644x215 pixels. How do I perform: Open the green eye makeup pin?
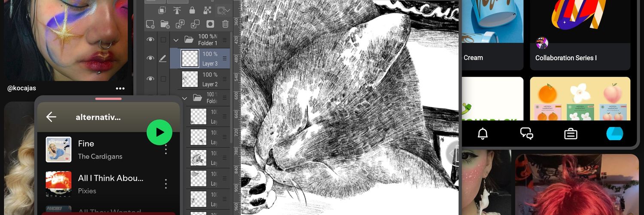point(486,182)
